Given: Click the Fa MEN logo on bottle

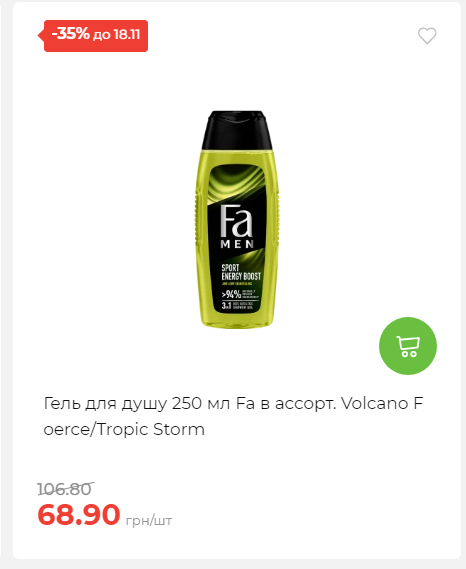Looking at the screenshot, I should (237, 227).
